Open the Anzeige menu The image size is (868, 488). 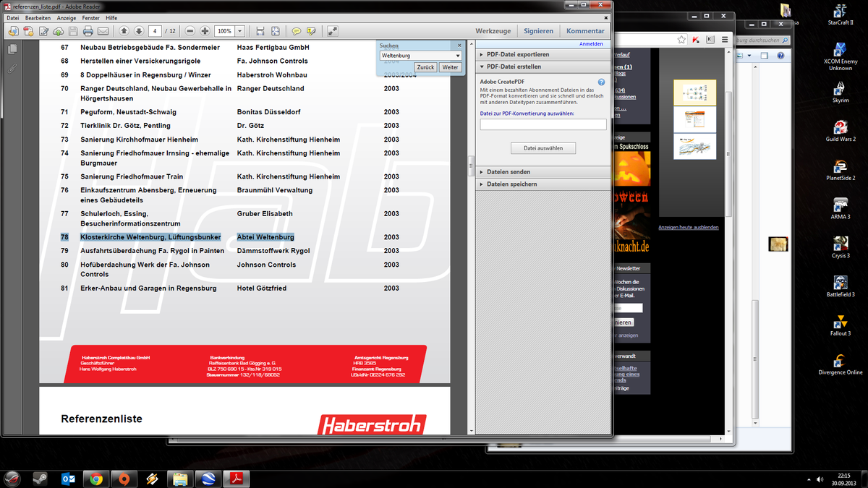(x=67, y=17)
